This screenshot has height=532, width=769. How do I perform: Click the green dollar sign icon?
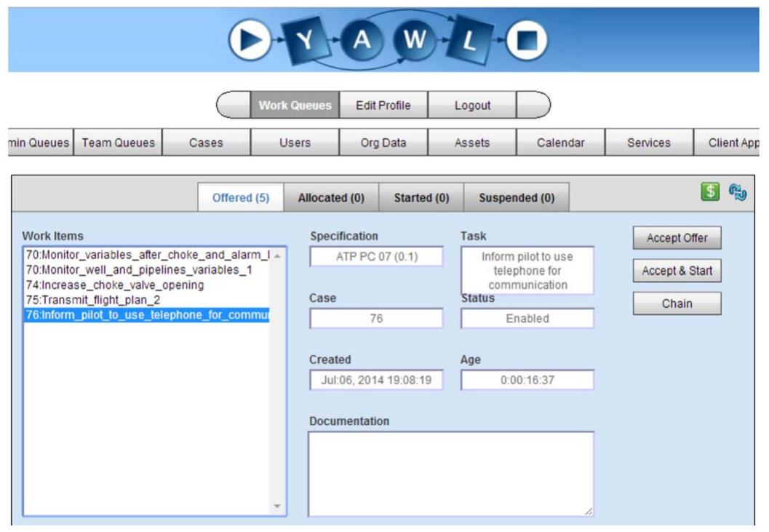[x=709, y=191]
